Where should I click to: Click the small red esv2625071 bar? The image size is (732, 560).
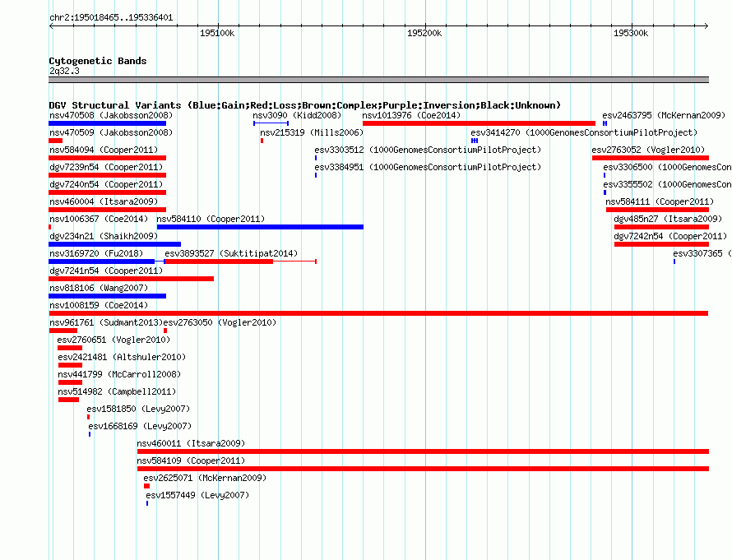tap(147, 486)
